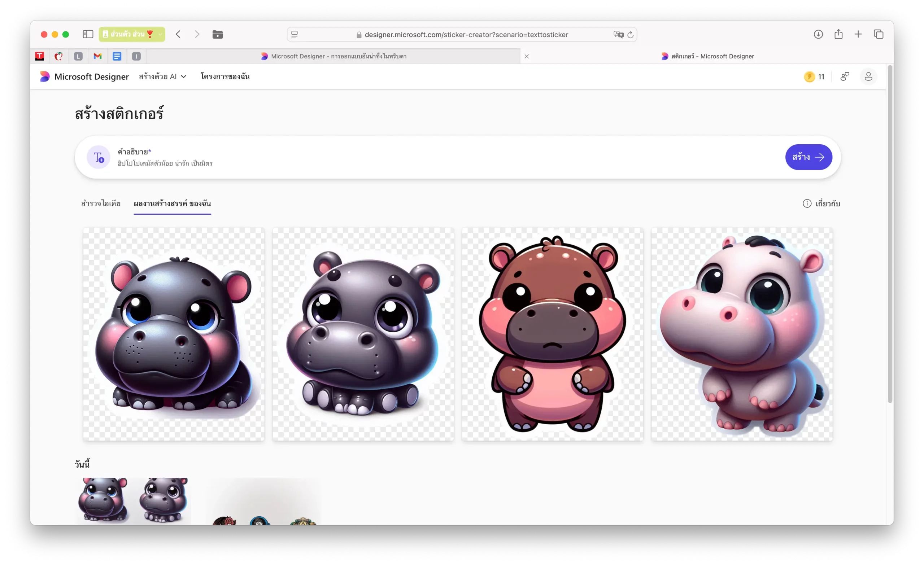This screenshot has width=924, height=565.
Task: Open the coins balance indicator showing 11
Action: tap(814, 77)
